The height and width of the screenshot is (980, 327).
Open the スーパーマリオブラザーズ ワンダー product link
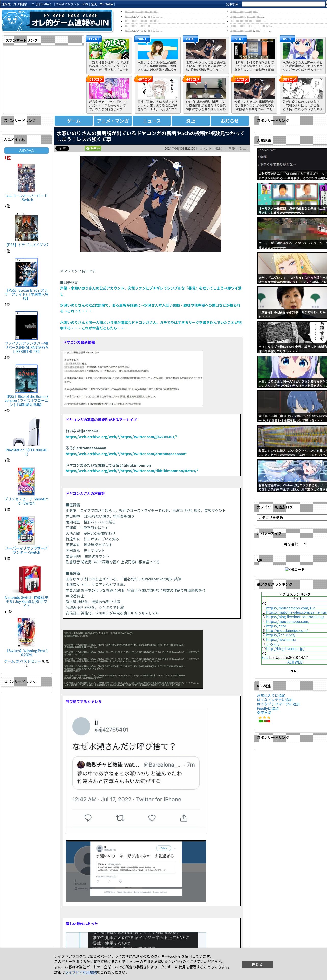(26, 550)
